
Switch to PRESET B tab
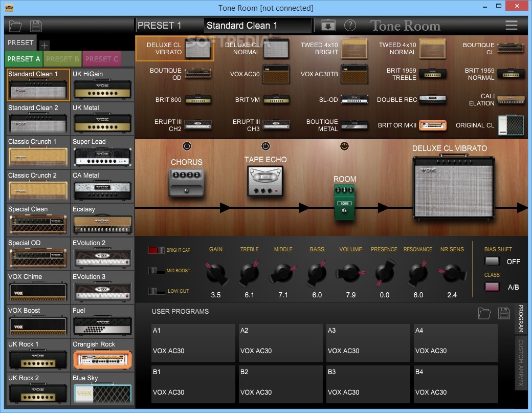pyautogui.click(x=62, y=59)
